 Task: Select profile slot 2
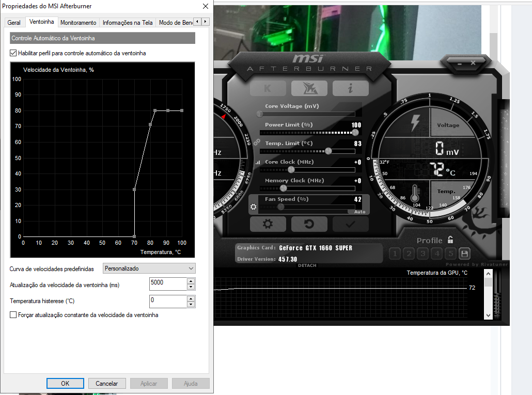click(x=409, y=254)
